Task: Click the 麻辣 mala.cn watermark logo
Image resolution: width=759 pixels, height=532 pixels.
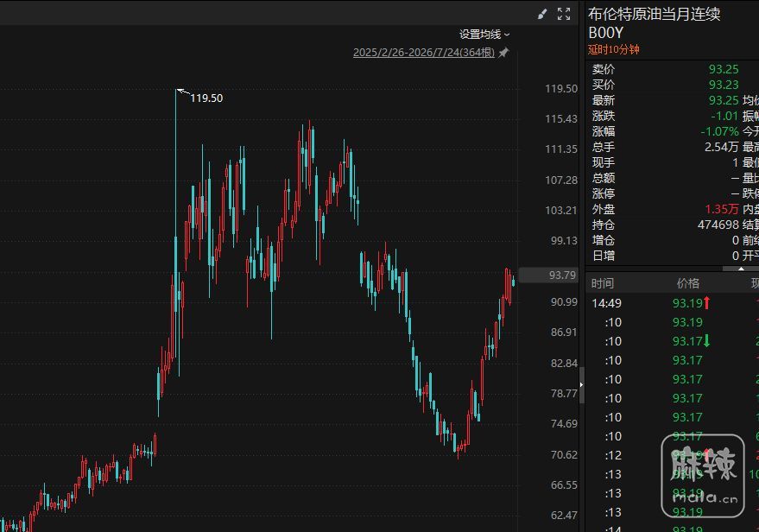Action: click(x=703, y=475)
